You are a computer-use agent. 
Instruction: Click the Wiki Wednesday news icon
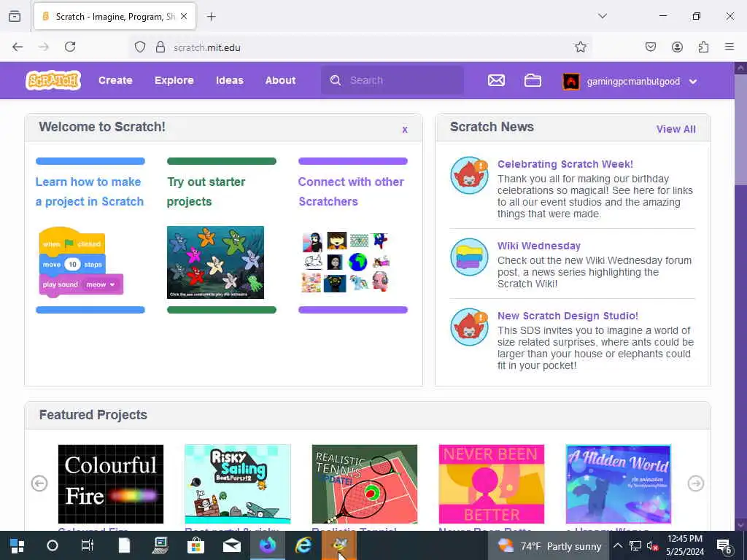[469, 257]
